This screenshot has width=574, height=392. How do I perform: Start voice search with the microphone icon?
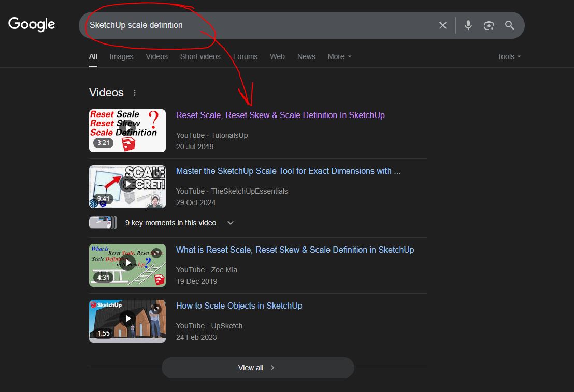pos(468,25)
